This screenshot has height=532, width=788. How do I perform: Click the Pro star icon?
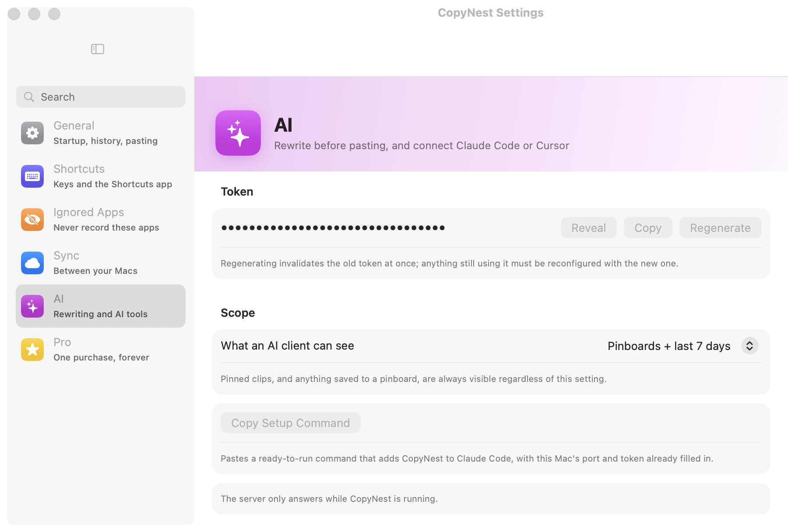pyautogui.click(x=32, y=350)
